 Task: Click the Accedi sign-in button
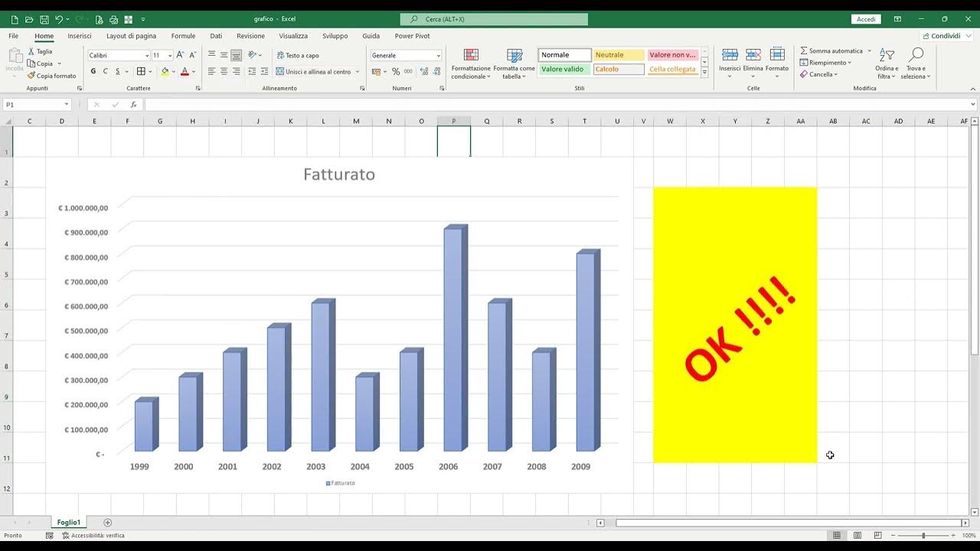point(866,19)
